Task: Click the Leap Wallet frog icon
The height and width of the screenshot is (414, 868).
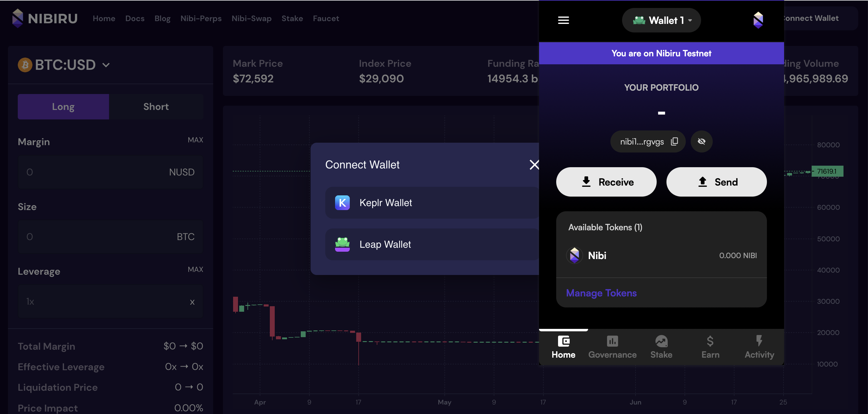Action: tap(342, 244)
